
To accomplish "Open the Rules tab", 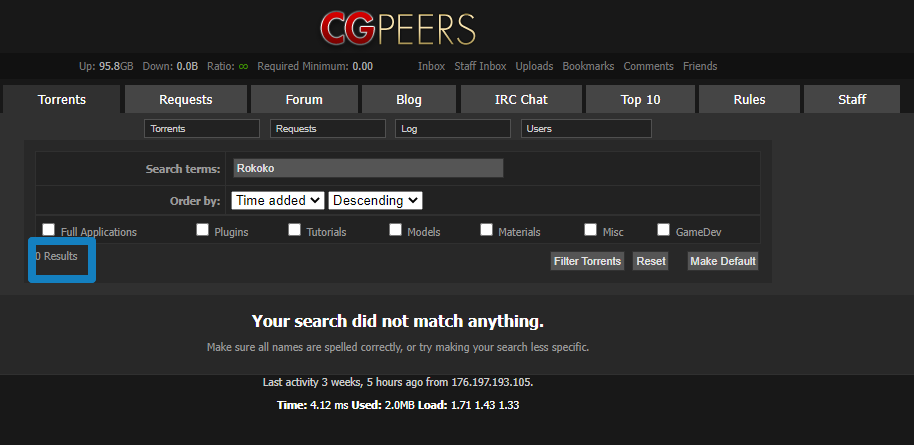I will (749, 99).
